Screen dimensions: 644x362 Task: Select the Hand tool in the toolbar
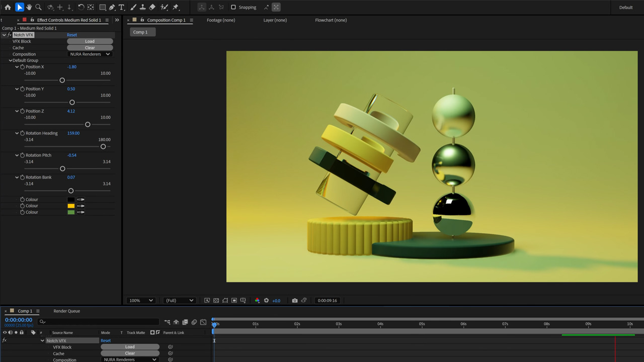30,7
